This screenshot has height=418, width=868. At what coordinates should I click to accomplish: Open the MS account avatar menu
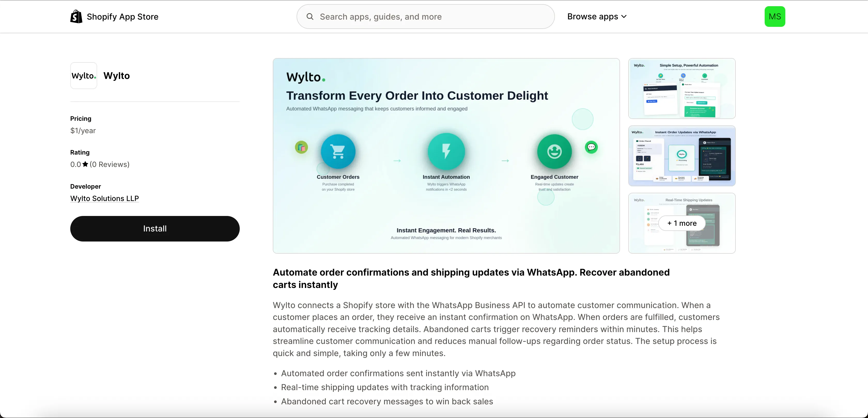pos(775,17)
